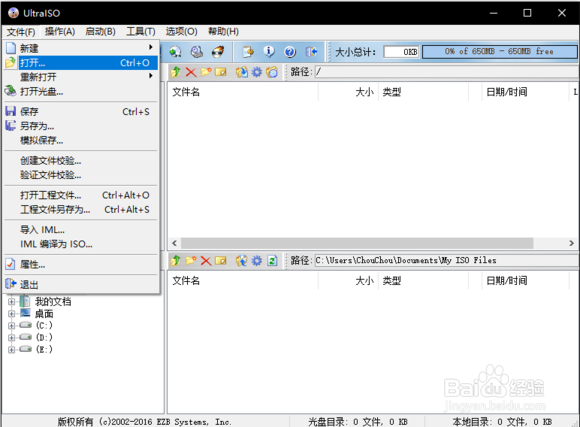
Task: Choose 打开... in the File menu
Action: [x=81, y=63]
